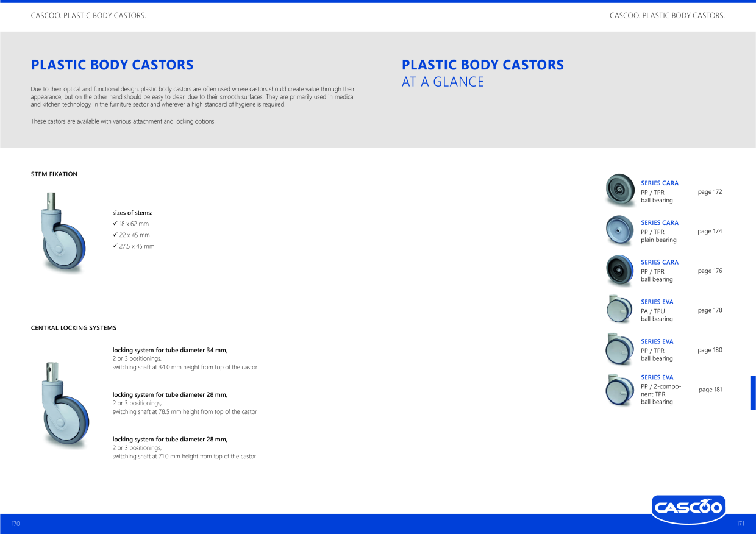Image resolution: width=756 pixels, height=534 pixels.
Task: Open the link 'page 181'
Action: [x=710, y=390]
